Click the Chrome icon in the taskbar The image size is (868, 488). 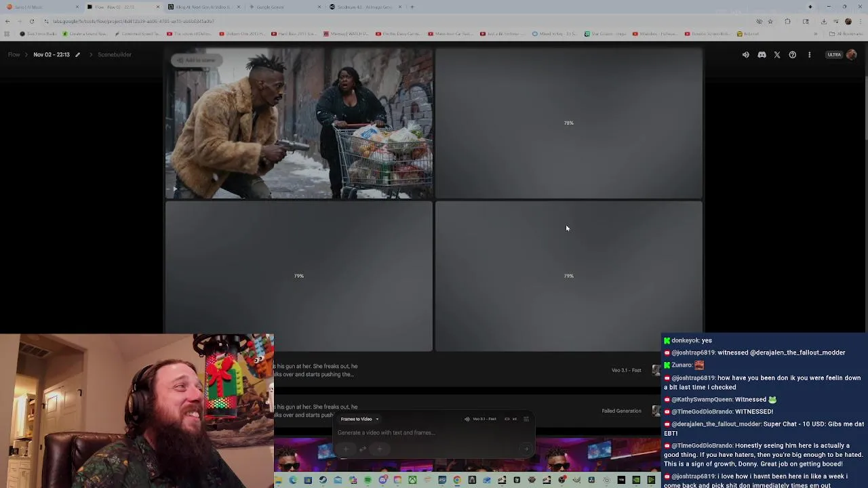(457, 480)
